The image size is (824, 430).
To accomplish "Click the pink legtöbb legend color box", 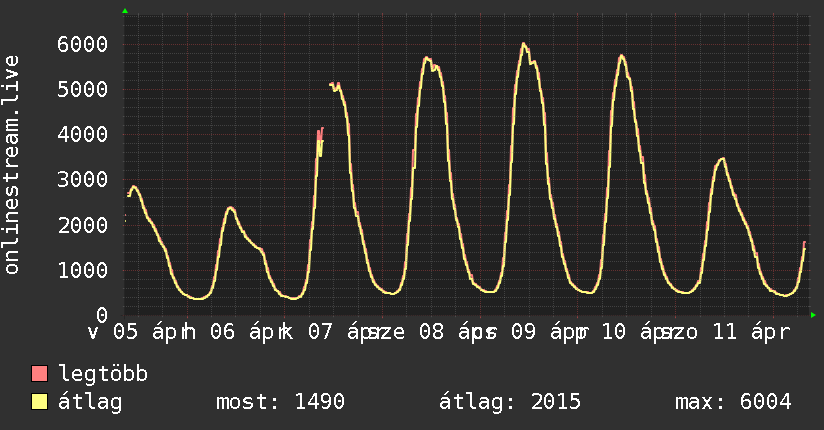I will [x=40, y=375].
